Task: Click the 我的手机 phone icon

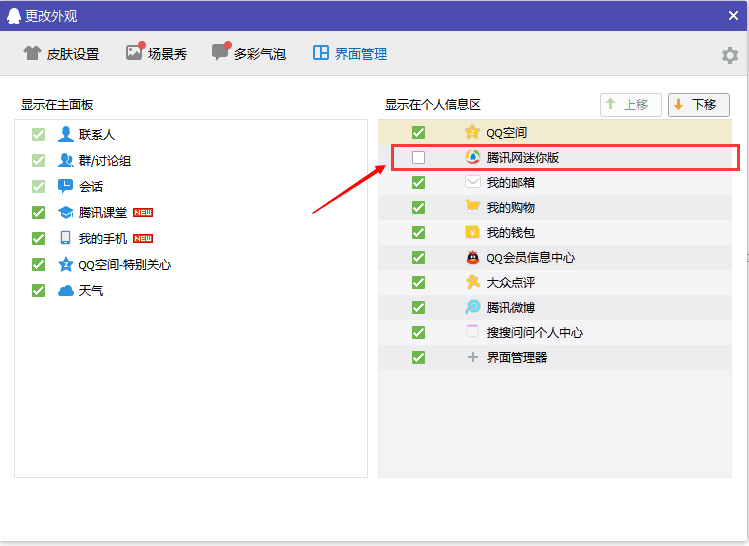Action: (65, 238)
